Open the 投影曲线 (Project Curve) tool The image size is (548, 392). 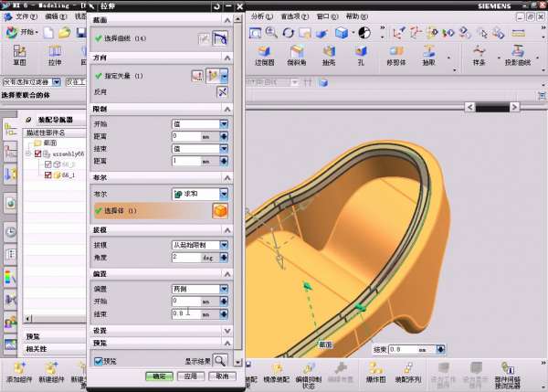click(518, 55)
